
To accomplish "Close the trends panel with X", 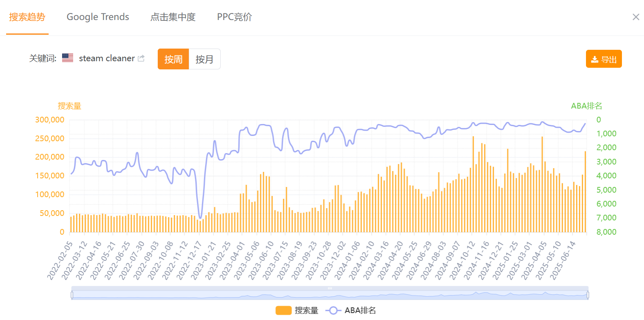I will pyautogui.click(x=636, y=17).
